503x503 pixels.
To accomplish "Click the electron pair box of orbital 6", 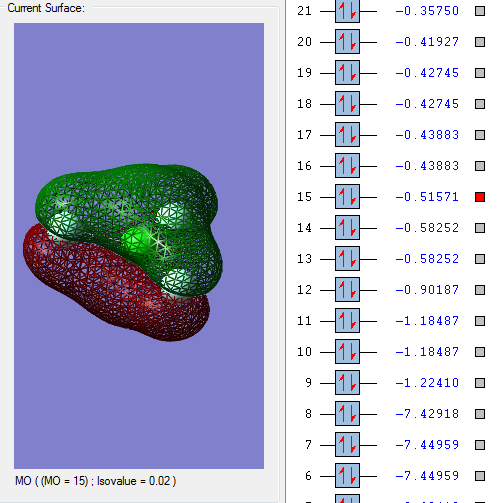I will point(347,476).
